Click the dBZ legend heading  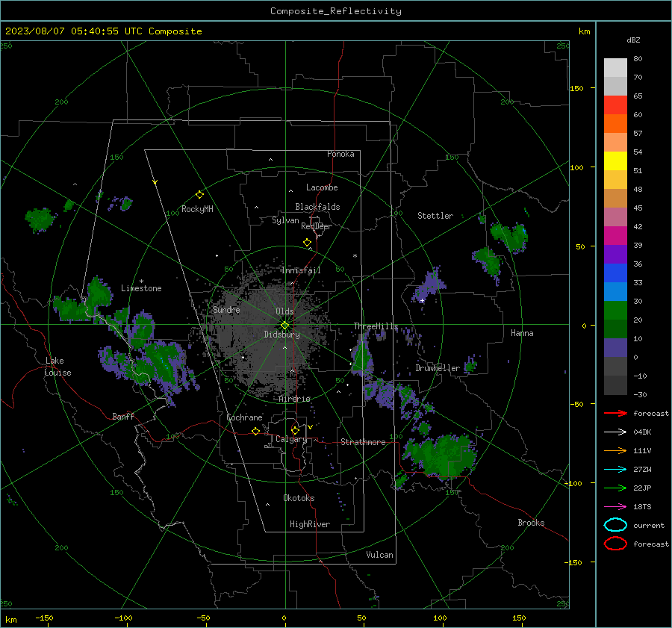633,40
